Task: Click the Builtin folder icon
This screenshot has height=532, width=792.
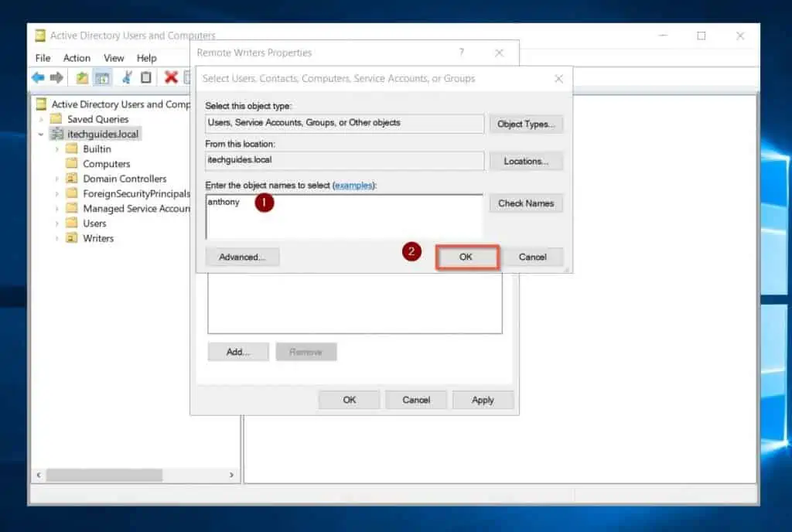Action: pyautogui.click(x=72, y=149)
